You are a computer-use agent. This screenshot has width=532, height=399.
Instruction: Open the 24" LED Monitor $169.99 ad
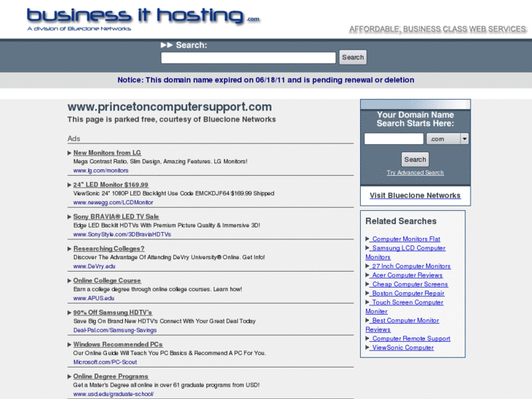click(110, 184)
